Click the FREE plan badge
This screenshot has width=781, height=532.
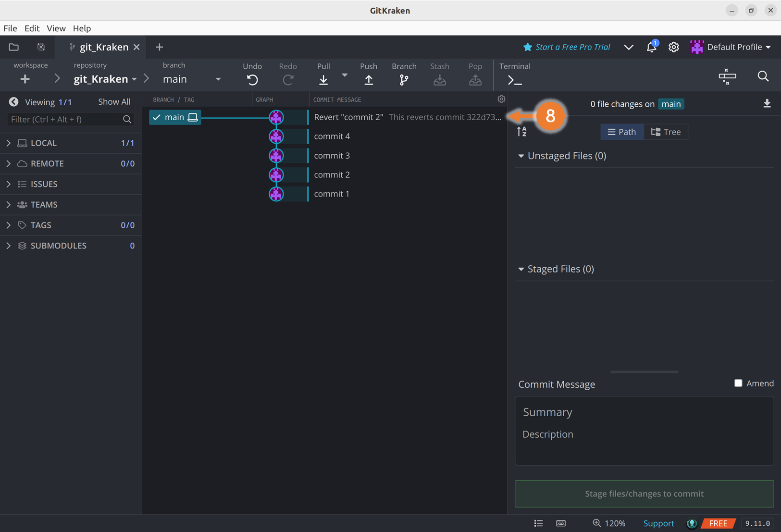718,523
